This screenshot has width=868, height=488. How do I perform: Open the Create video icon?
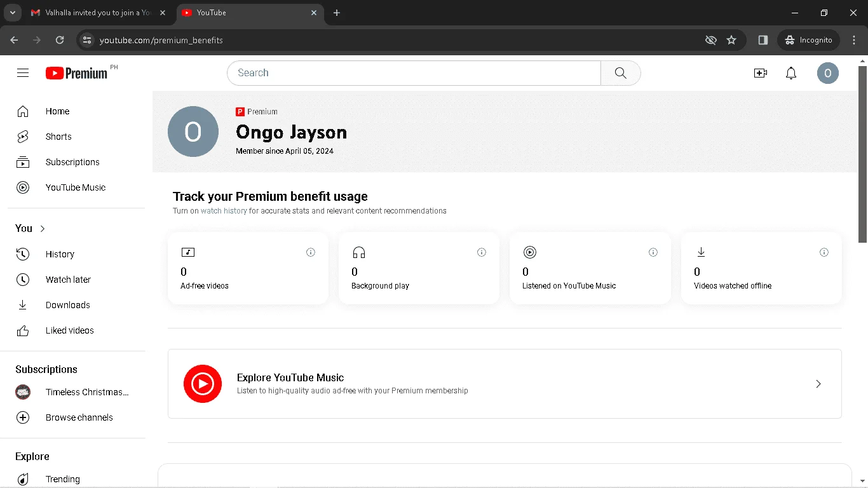(760, 73)
